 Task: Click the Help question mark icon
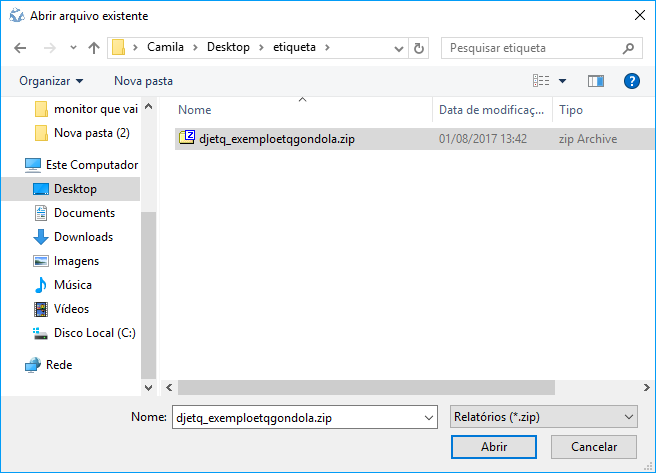631,80
